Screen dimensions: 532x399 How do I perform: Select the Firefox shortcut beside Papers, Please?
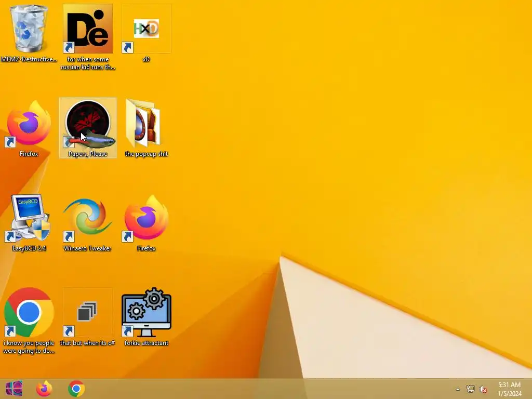pyautogui.click(x=29, y=124)
